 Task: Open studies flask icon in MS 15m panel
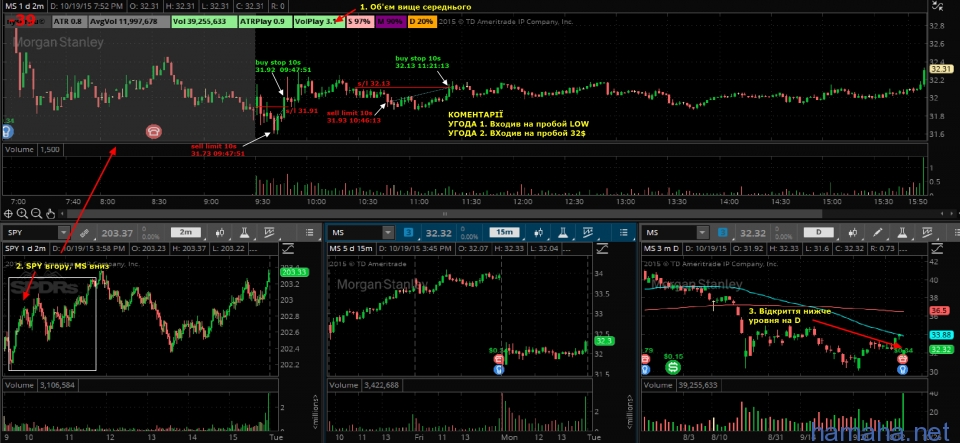(563, 233)
